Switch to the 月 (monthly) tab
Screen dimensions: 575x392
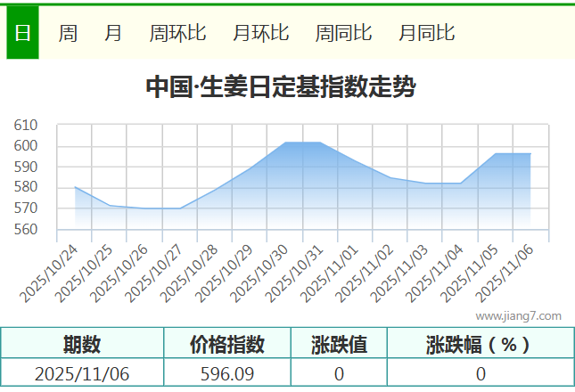click(x=113, y=33)
